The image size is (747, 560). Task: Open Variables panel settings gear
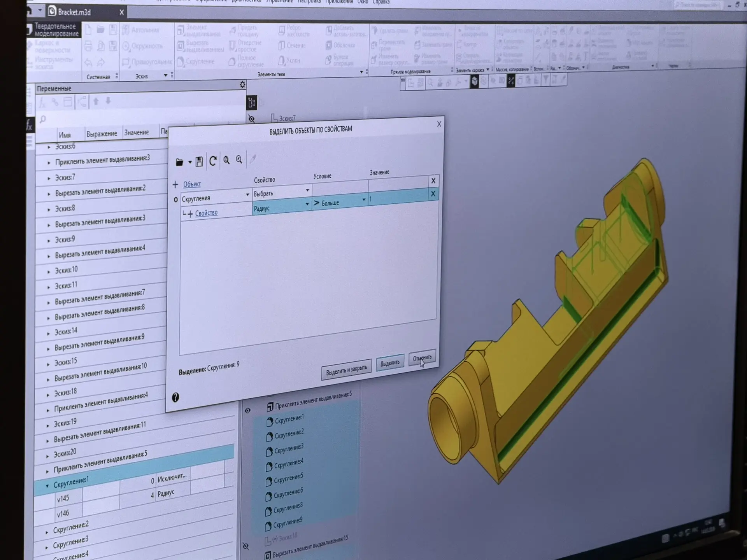point(242,84)
